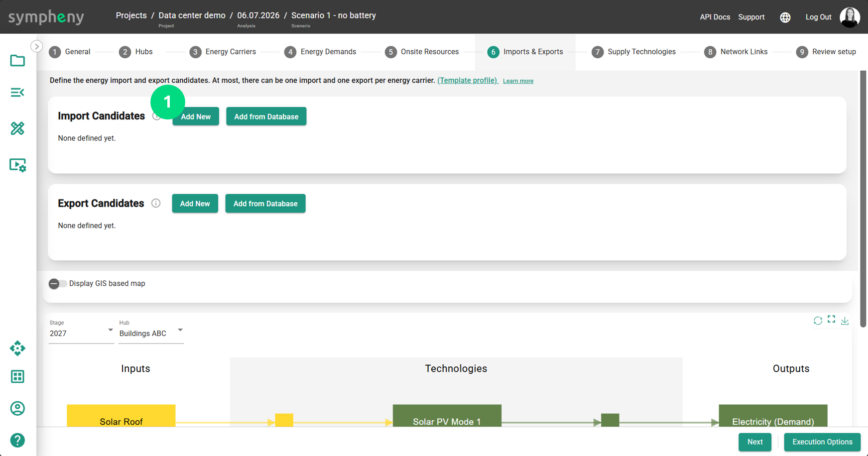The image size is (868, 456).
Task: Download the energy flow diagram
Action: (x=845, y=321)
